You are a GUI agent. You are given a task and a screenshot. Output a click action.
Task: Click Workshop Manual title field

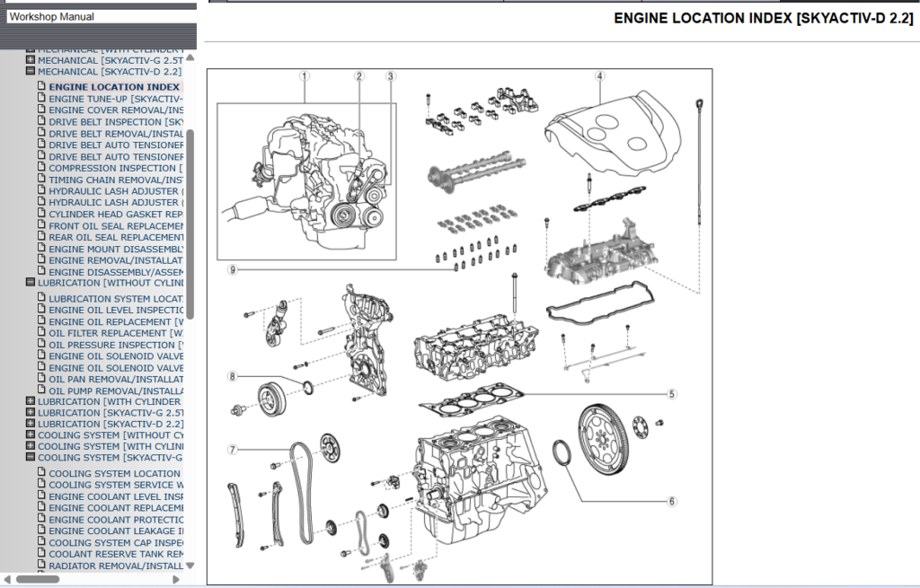(101, 16)
